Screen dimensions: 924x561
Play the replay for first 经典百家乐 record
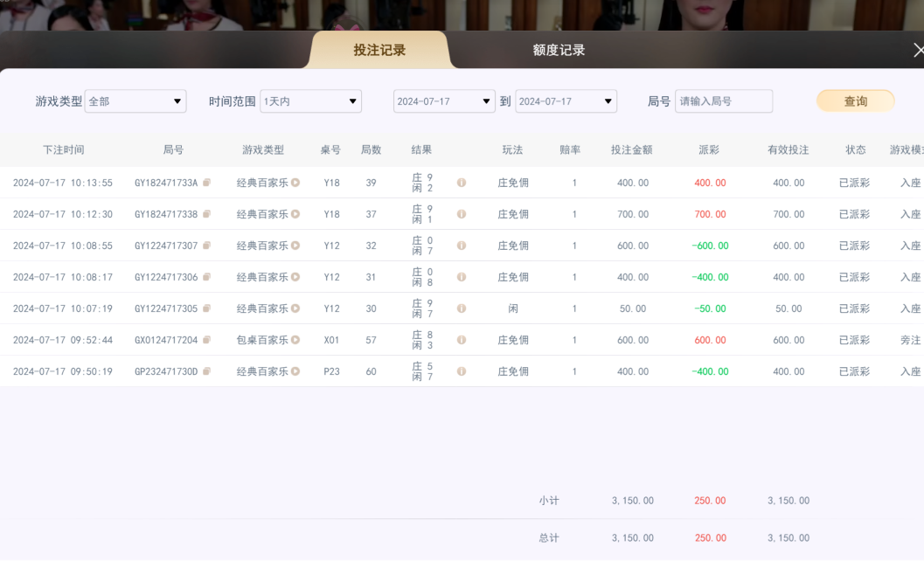point(295,182)
